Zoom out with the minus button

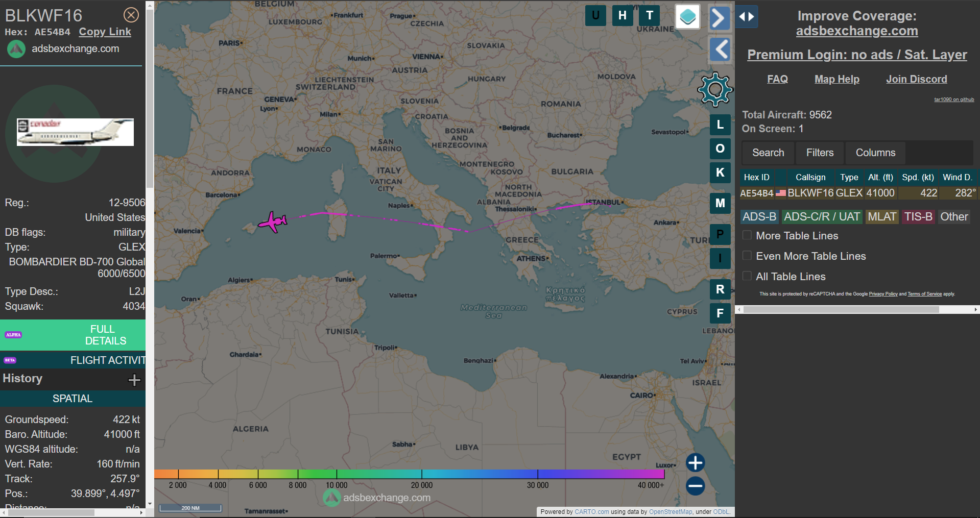(695, 486)
